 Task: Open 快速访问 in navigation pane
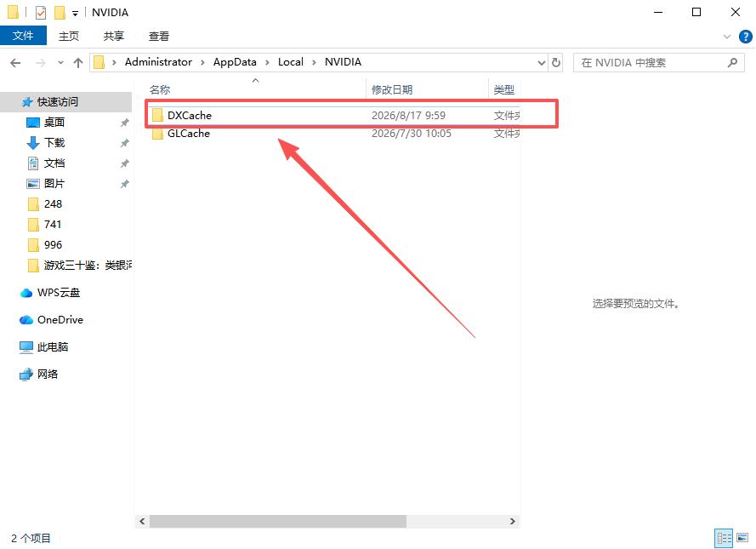click(x=57, y=102)
